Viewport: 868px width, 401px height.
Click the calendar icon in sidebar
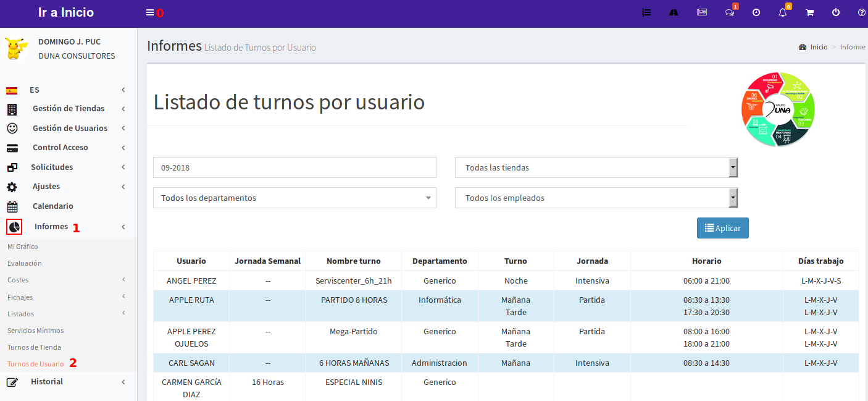12,206
